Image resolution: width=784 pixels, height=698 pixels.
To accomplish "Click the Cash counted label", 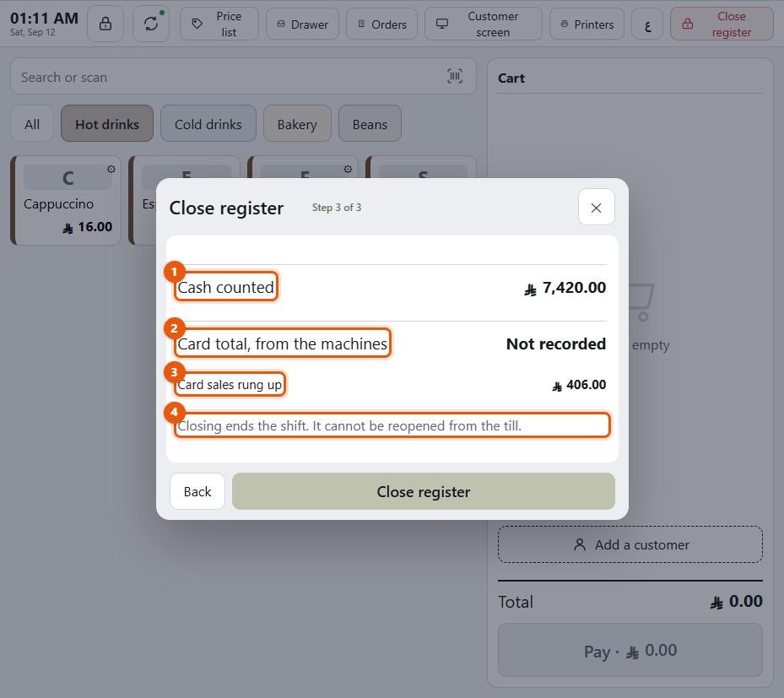I will (225, 287).
